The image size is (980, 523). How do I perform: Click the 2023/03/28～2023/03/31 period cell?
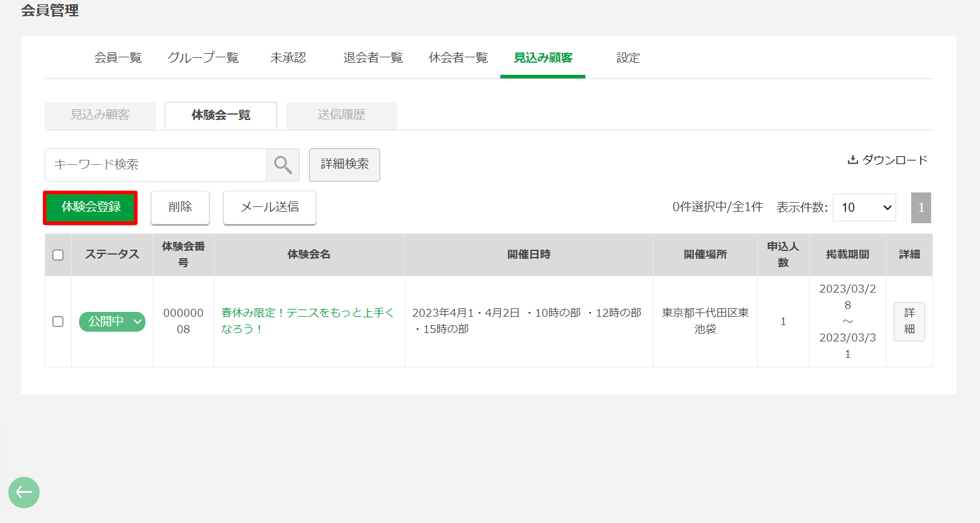[848, 322]
